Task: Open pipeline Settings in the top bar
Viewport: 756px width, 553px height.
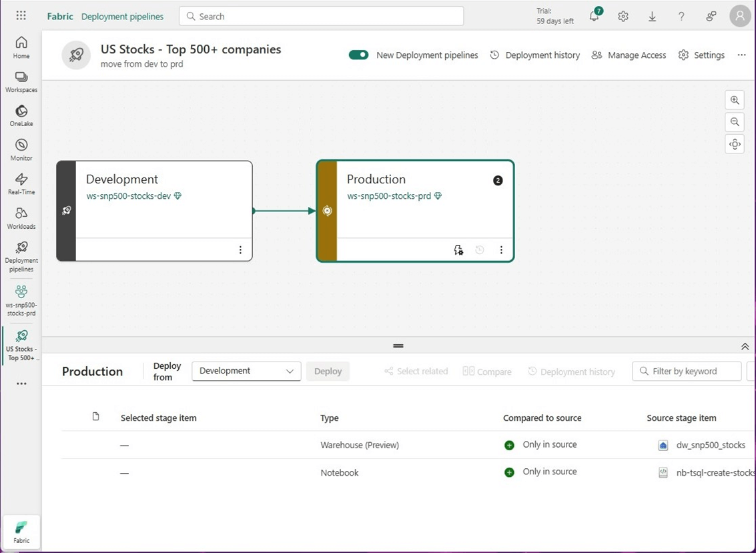Action: tap(701, 55)
